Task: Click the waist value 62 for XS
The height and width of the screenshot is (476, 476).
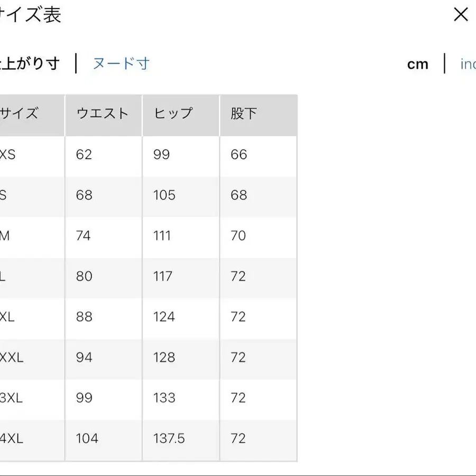Action: click(84, 154)
